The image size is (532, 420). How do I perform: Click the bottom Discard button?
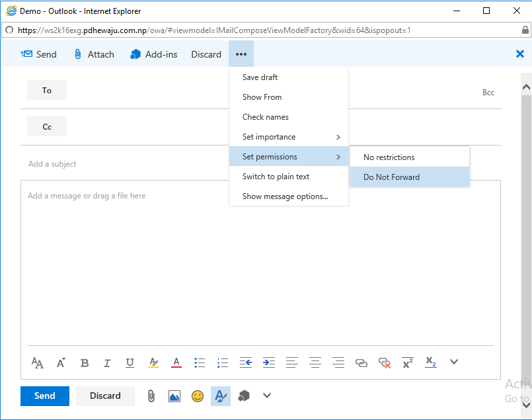[105, 396]
